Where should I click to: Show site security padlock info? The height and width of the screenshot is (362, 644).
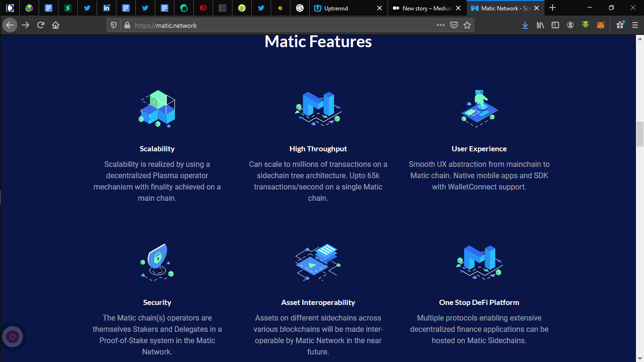[x=127, y=25]
